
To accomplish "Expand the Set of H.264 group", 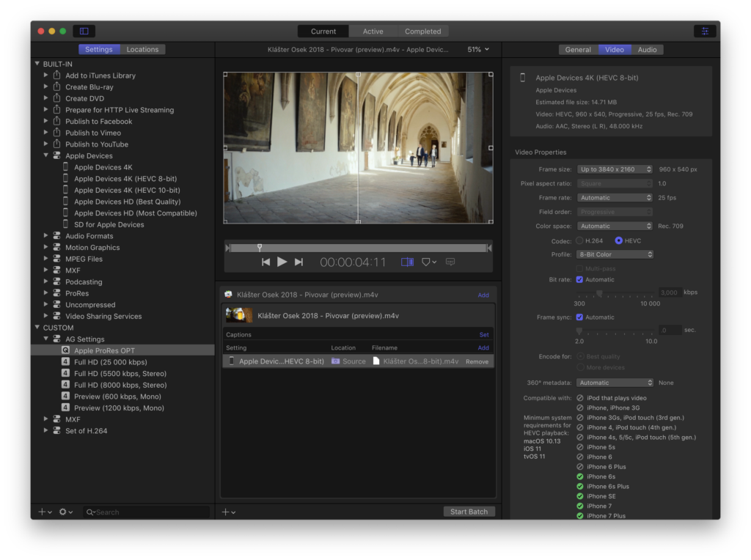I will (x=46, y=430).
